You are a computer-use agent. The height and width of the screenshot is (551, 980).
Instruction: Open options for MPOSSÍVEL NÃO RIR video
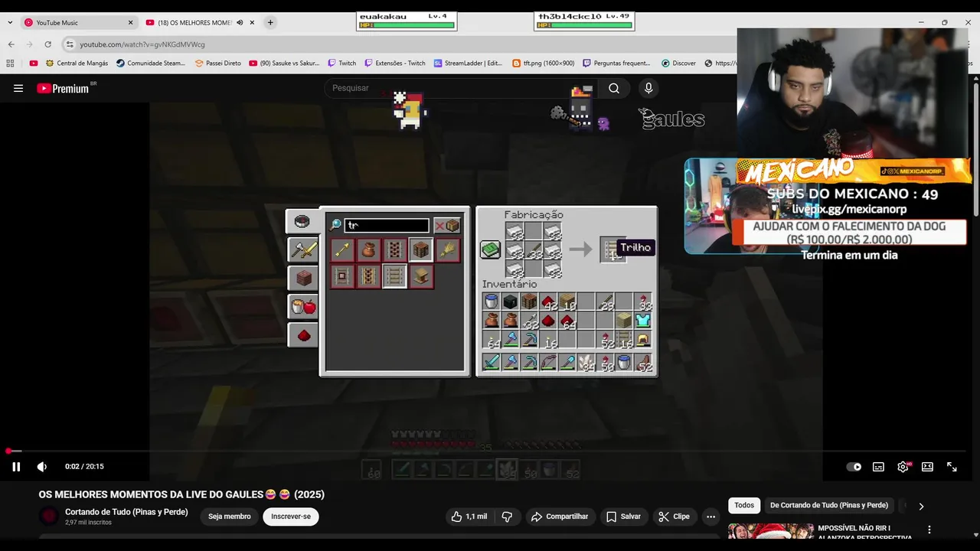[929, 530]
